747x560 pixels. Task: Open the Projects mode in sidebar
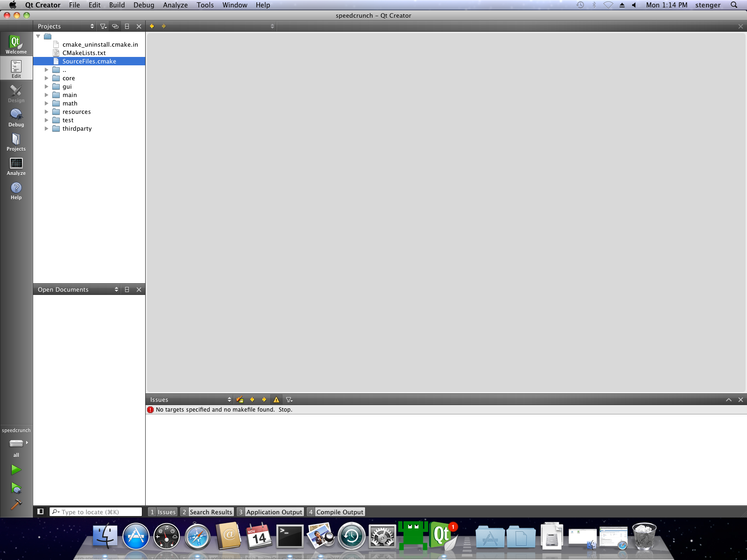16,141
